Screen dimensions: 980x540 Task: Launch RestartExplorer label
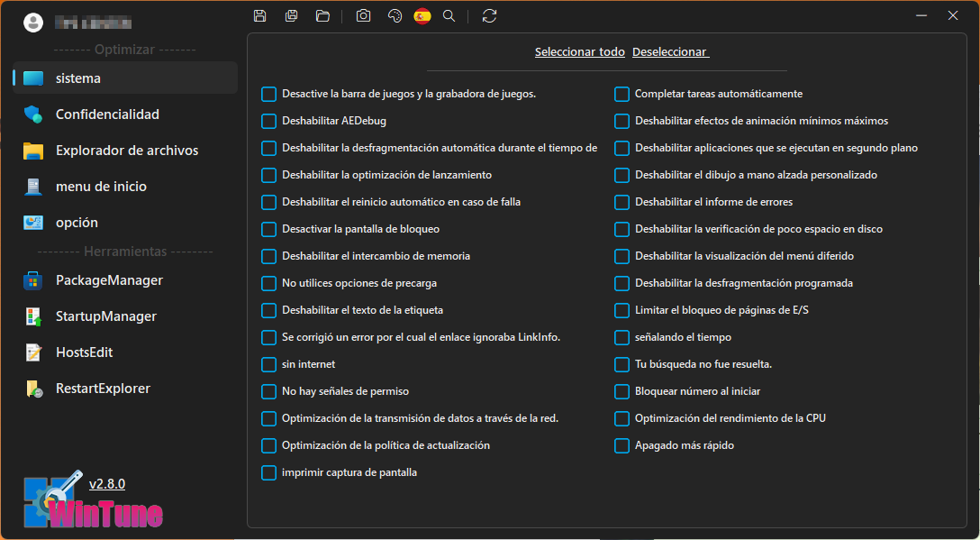(x=103, y=389)
